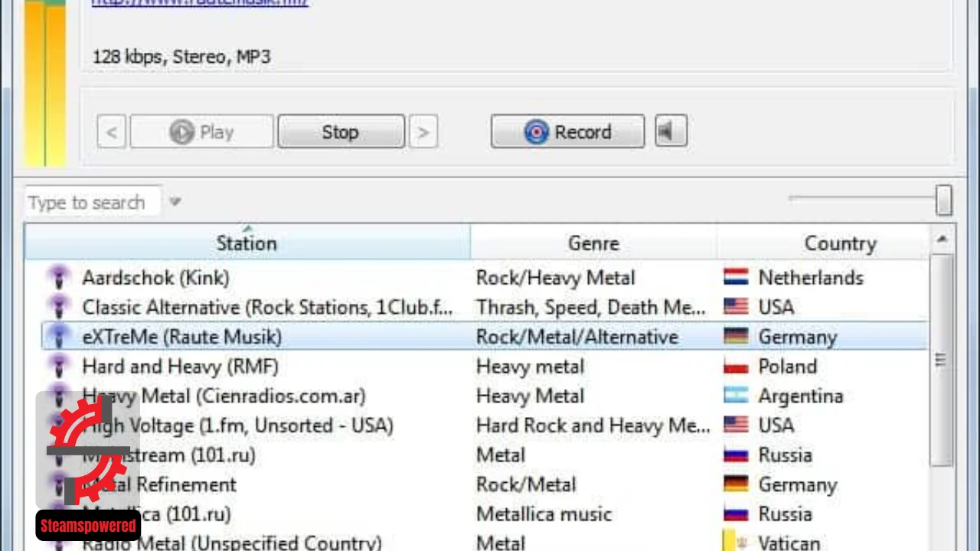This screenshot has width=980, height=551.
Task: Click Metallica music genre cell
Action: click(544, 514)
